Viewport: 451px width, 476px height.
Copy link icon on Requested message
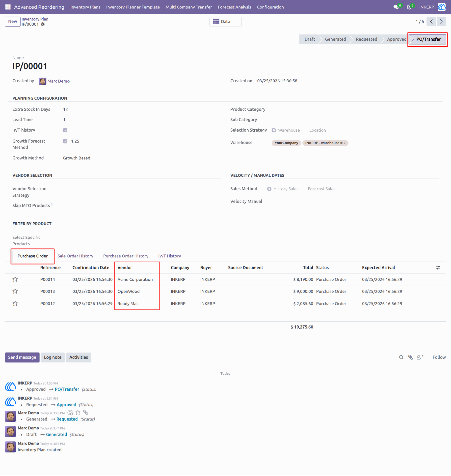[x=86, y=413]
